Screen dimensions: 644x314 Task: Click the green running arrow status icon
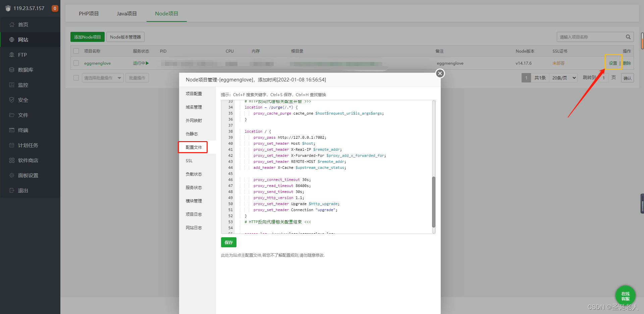pyautogui.click(x=147, y=63)
